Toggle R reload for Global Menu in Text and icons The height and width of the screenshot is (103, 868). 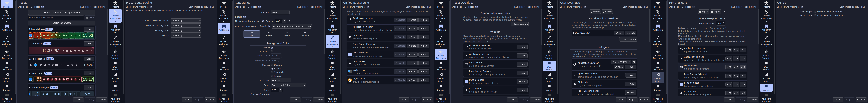[x=743, y=67]
